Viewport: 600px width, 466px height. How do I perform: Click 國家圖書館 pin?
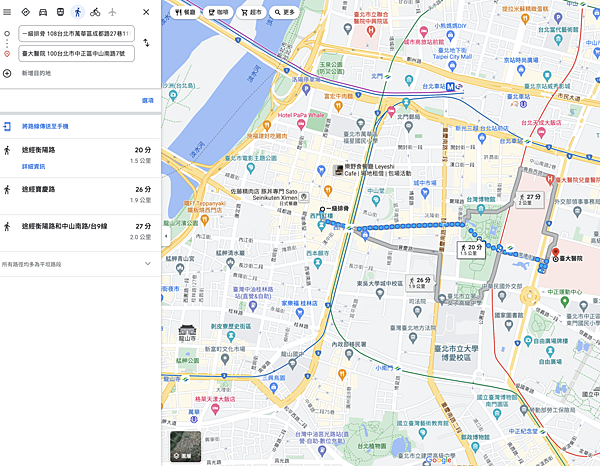click(509, 325)
